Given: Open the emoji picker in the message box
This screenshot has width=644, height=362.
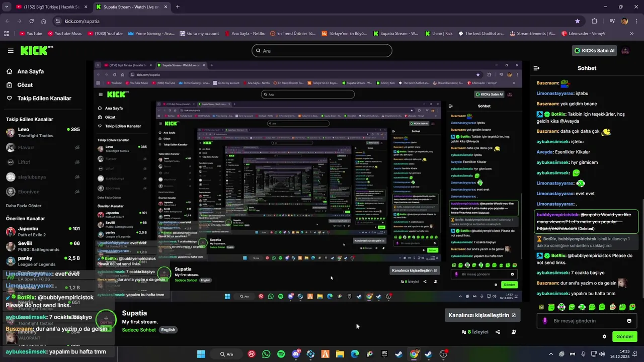Looking at the screenshot, I should click(629, 321).
